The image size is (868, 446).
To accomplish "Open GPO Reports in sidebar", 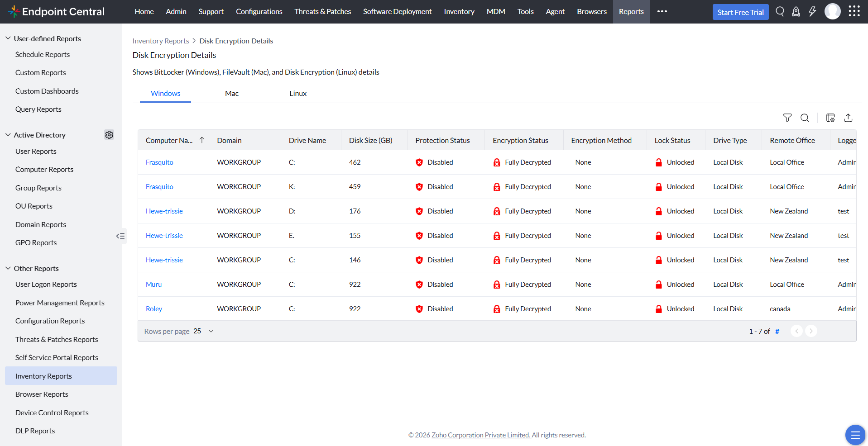I will click(36, 242).
